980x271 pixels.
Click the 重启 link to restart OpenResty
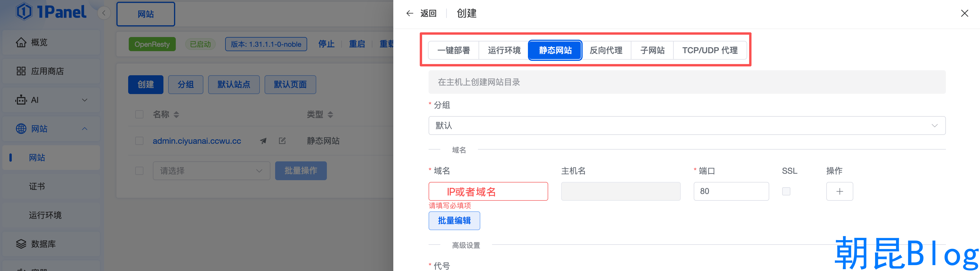[357, 44]
